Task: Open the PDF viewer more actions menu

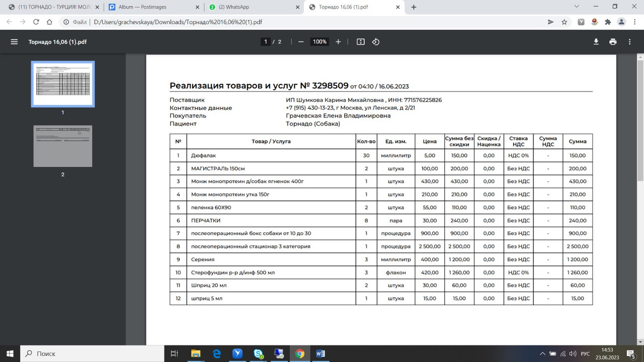Action: (629, 42)
